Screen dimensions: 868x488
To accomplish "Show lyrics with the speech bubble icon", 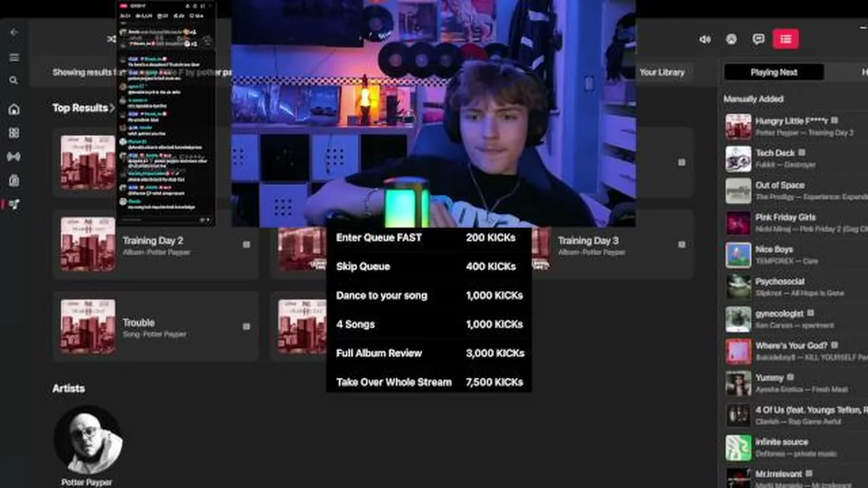I will click(759, 39).
